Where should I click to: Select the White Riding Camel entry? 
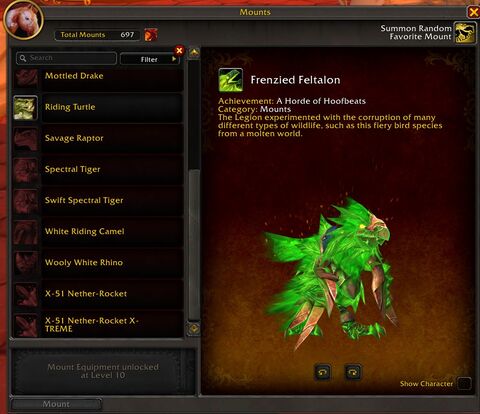click(x=98, y=232)
